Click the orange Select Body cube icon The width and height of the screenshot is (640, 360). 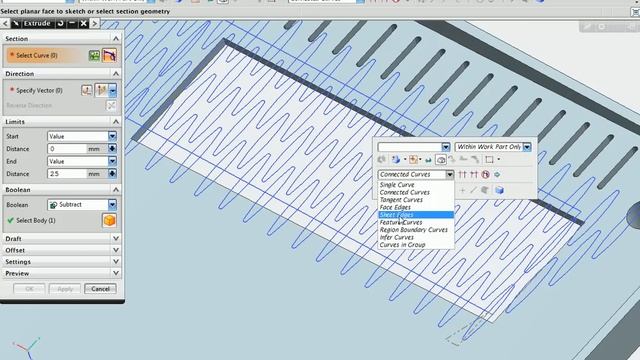click(109, 220)
